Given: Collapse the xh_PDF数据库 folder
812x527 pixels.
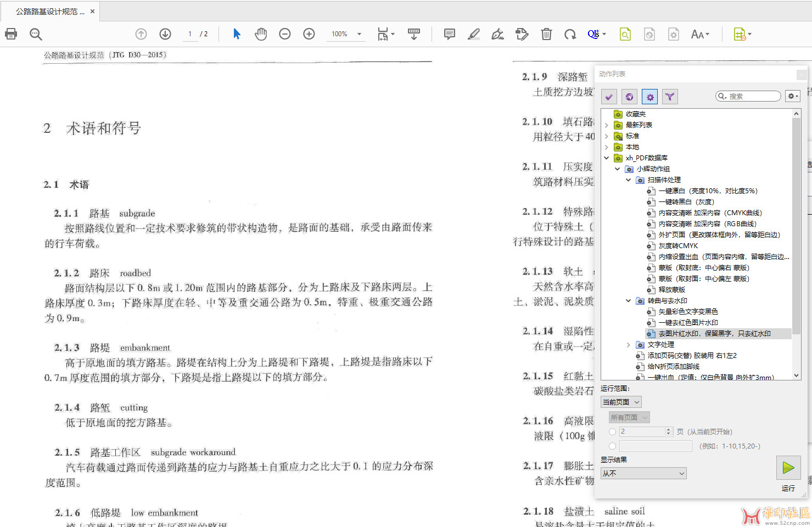Looking at the screenshot, I should pos(607,158).
